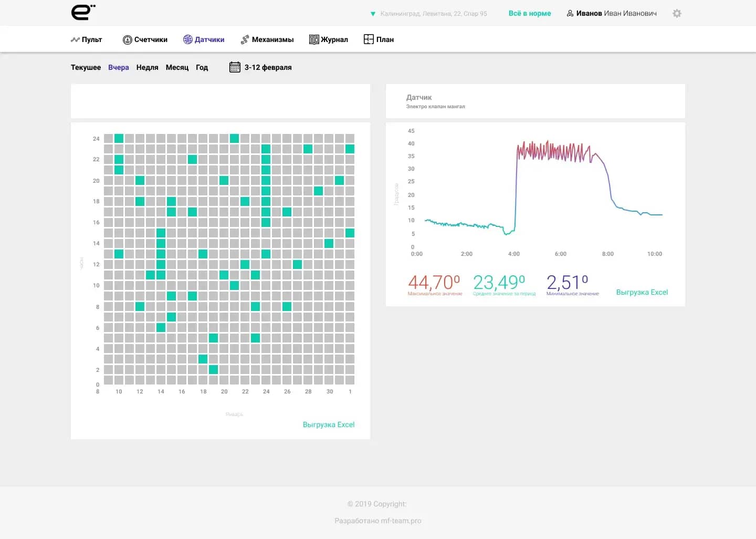Screen dimensions: 756x539
Task: Open settings via the gear icon
Action: (x=677, y=14)
